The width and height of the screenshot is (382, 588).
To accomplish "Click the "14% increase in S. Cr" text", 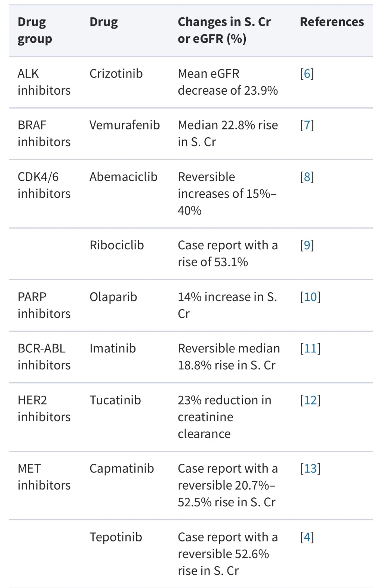I will click(x=227, y=305).
